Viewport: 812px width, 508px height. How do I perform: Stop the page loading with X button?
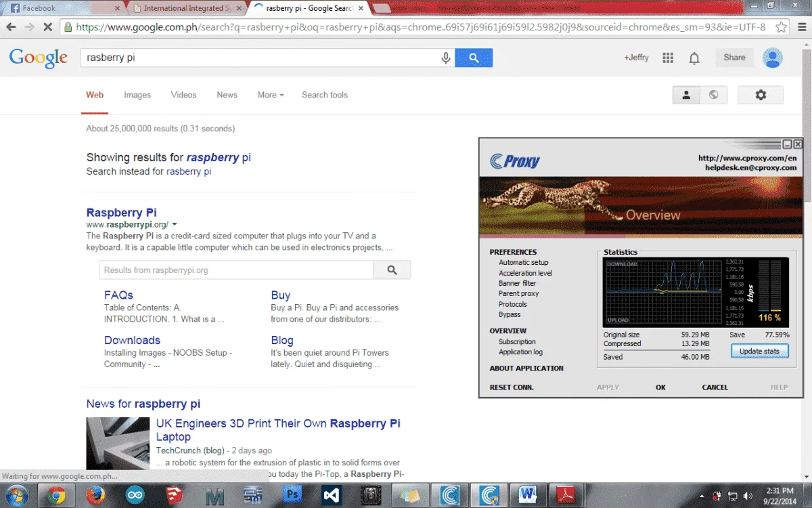pos(48,27)
